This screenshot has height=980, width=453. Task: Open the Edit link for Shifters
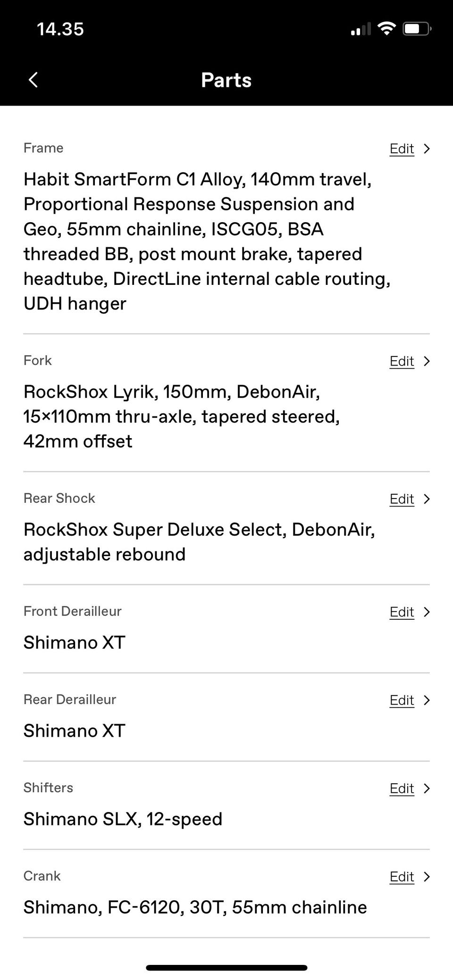pos(402,788)
